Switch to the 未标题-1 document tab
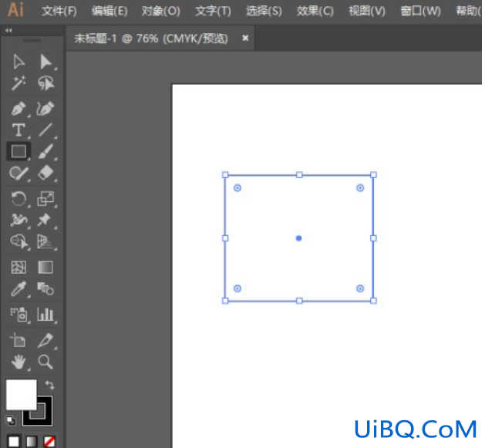Image resolution: width=485 pixels, height=448 pixels. point(151,39)
